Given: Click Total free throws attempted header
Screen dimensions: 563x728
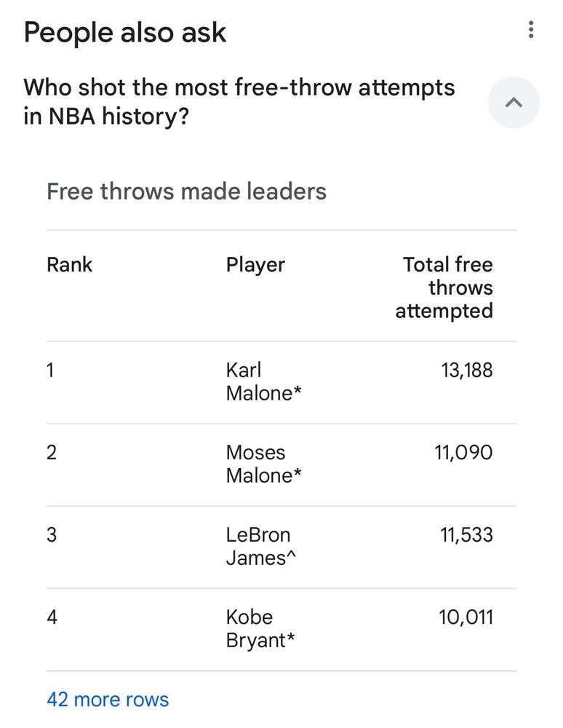Looking at the screenshot, I should (444, 288).
